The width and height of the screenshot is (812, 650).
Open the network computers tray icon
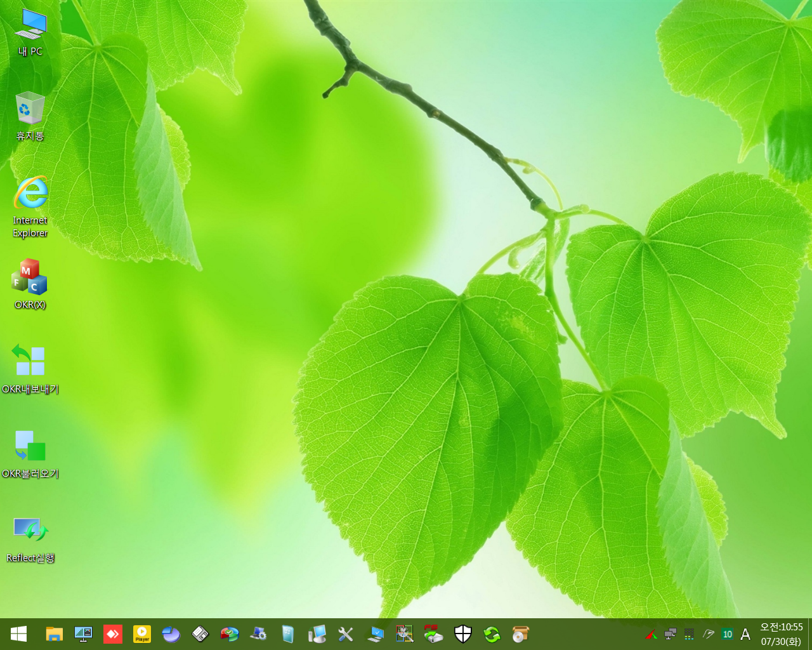coord(670,634)
